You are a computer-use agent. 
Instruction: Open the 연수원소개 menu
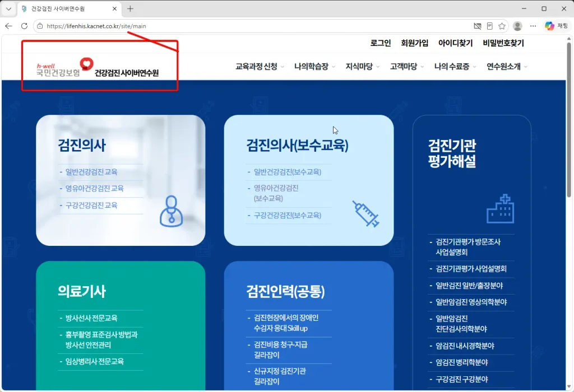pos(503,67)
